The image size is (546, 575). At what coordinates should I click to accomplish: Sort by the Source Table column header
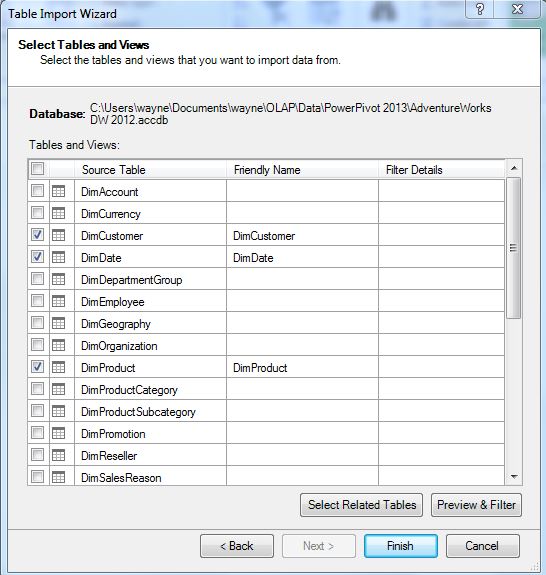150,170
